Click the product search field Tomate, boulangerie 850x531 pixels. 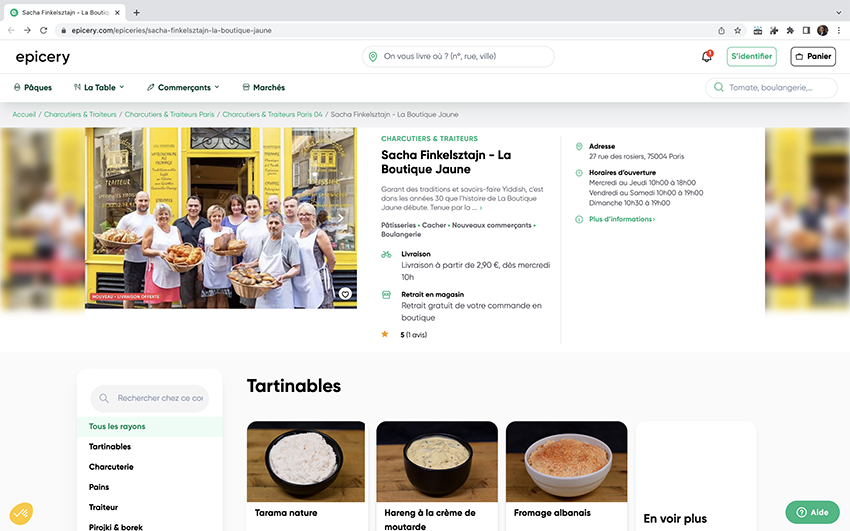coord(771,87)
